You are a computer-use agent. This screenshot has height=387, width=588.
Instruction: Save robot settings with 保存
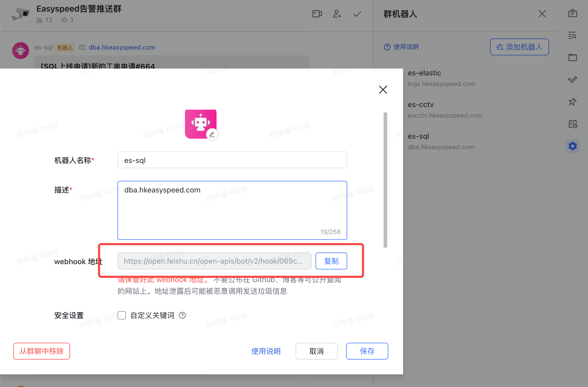click(367, 351)
